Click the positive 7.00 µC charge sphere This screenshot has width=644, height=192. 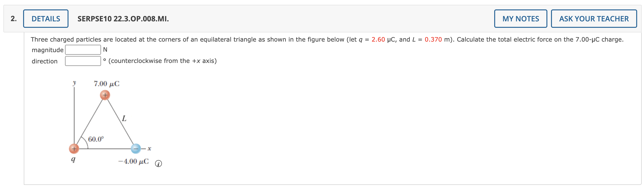click(105, 95)
